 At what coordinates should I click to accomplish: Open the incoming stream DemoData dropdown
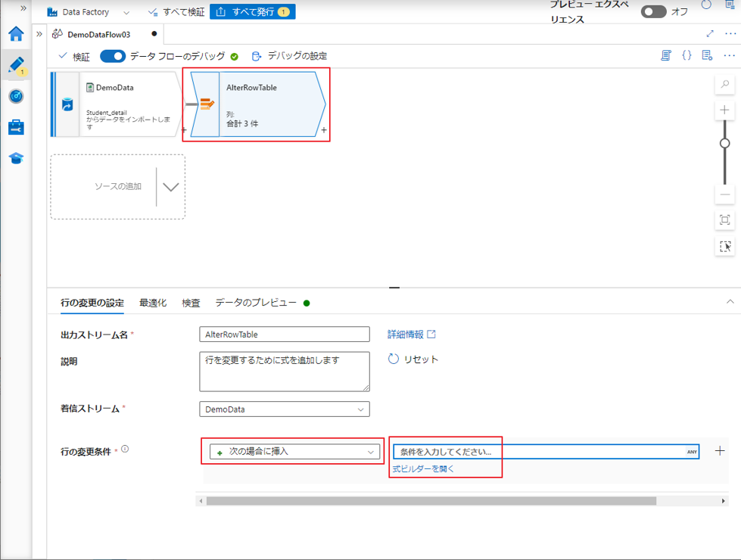(285, 409)
